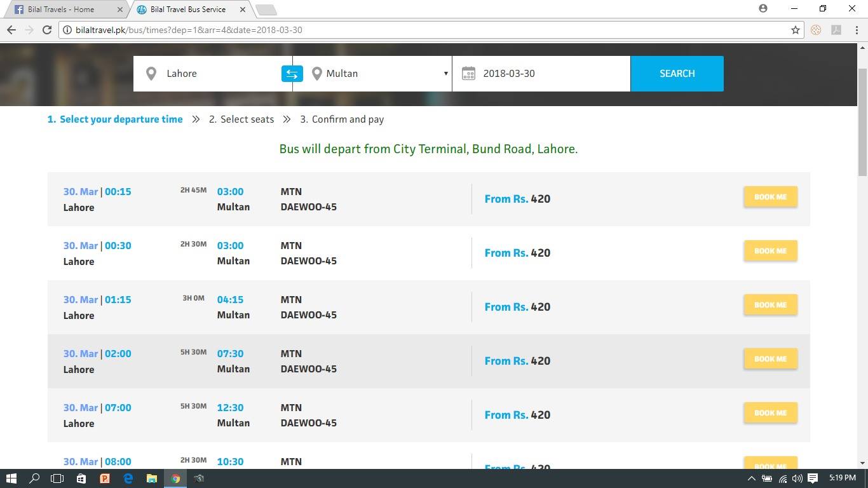Click the 10:30 arrival time
This screenshot has width=868, height=488.
click(x=230, y=462)
